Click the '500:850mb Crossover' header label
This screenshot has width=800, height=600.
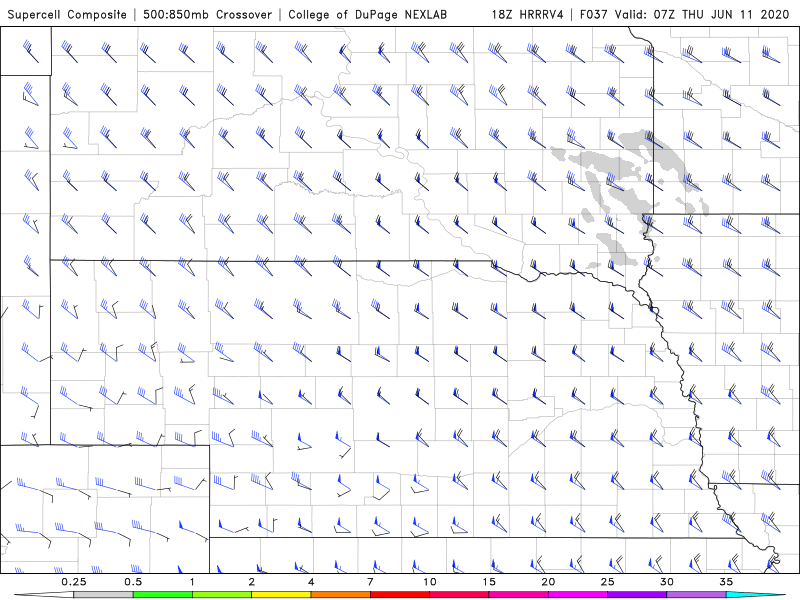pos(208,15)
